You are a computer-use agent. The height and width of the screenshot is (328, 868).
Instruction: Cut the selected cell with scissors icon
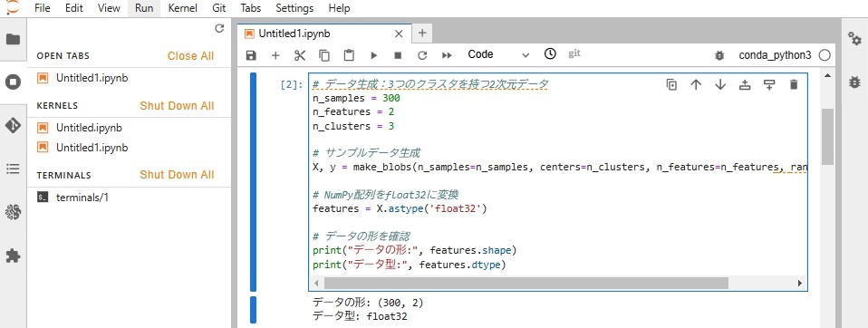click(x=300, y=55)
